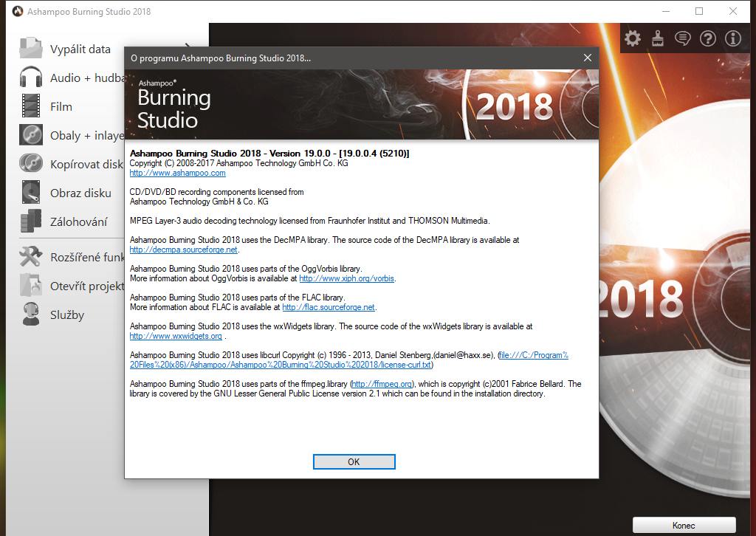
Task: Click the Film strip icon
Action: (31, 106)
